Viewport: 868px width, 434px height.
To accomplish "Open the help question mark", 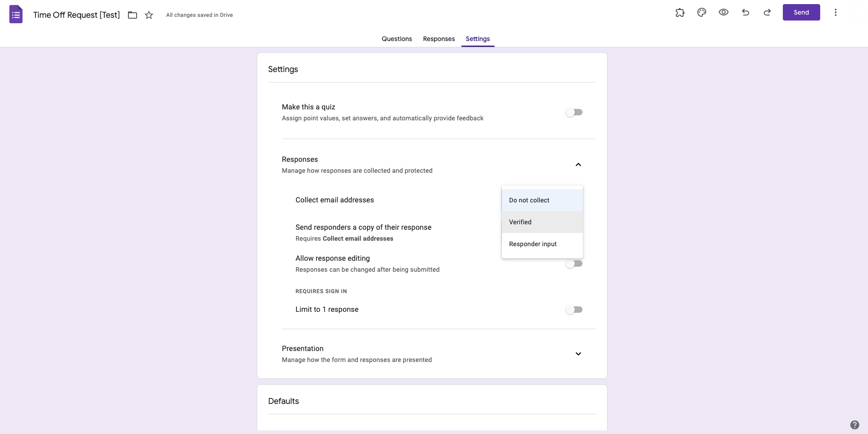I will (x=855, y=424).
